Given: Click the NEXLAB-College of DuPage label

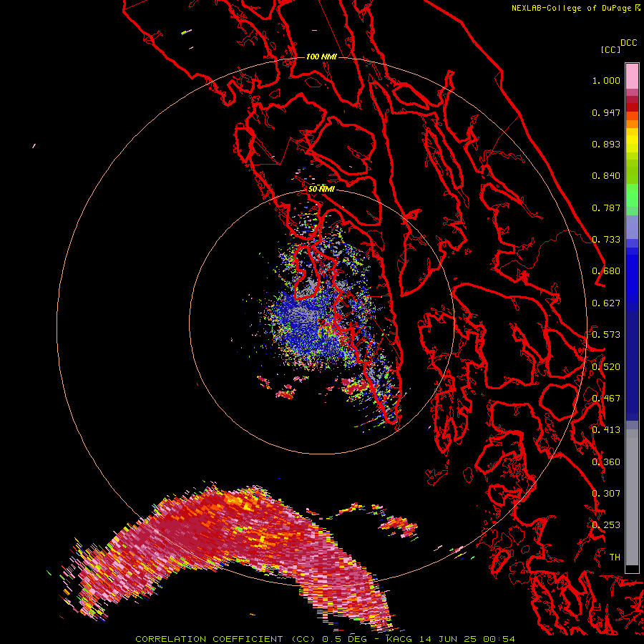Looking at the screenshot, I should [x=571, y=8].
